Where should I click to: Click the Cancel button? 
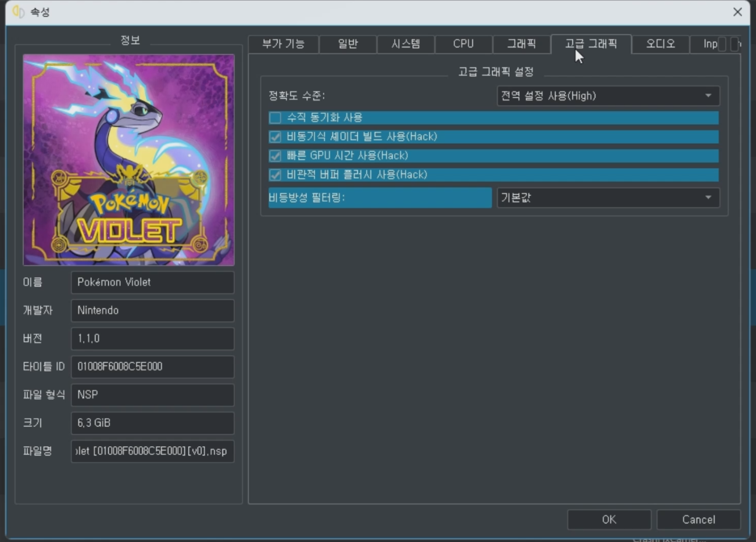[x=698, y=519]
